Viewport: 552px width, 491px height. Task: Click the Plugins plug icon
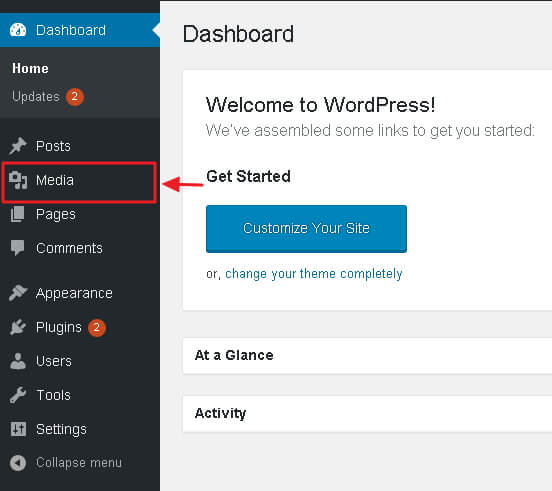(18, 327)
